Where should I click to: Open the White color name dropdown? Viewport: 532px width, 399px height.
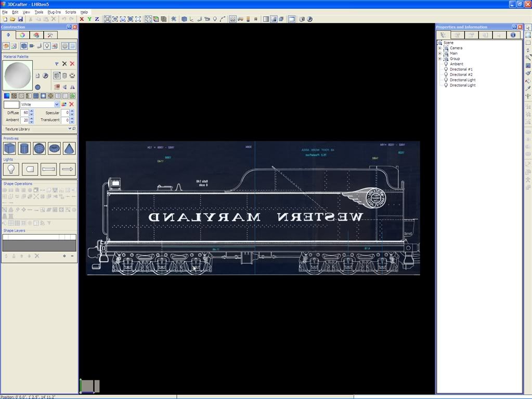57,105
